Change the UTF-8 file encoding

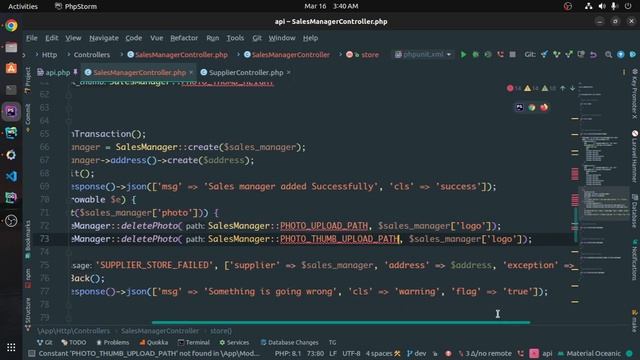(x=351, y=353)
